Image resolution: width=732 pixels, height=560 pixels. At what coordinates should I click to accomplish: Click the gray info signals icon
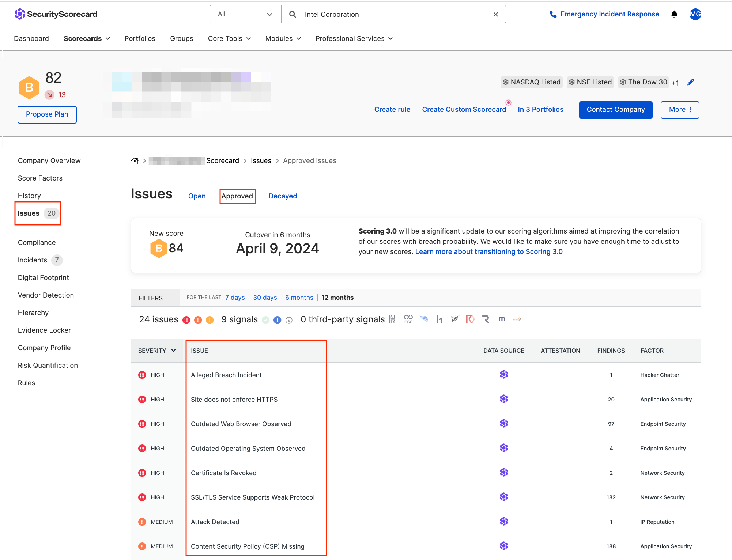[289, 320]
